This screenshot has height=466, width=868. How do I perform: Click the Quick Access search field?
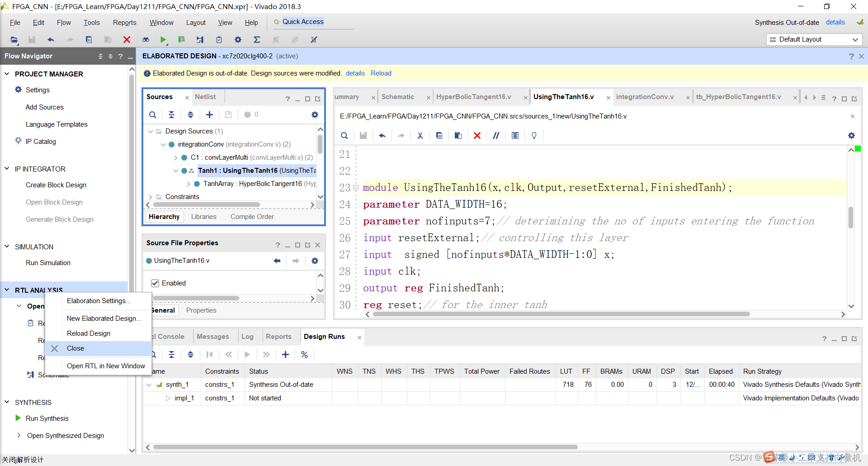coord(312,22)
